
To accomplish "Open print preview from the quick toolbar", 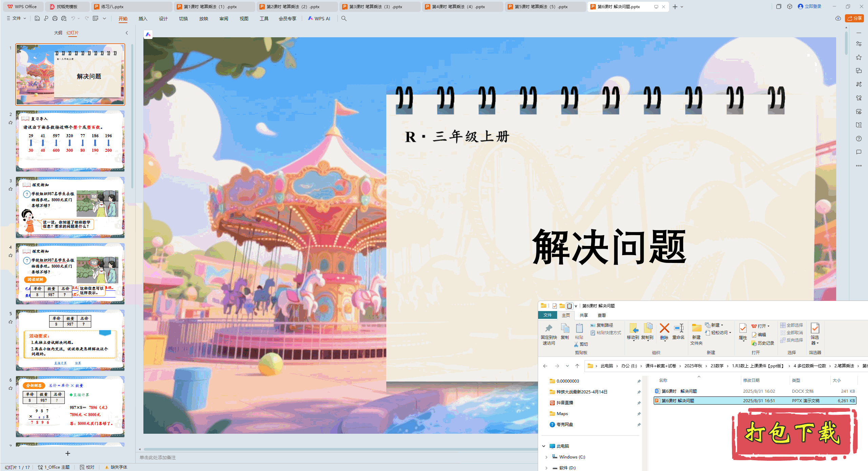I will click(64, 19).
